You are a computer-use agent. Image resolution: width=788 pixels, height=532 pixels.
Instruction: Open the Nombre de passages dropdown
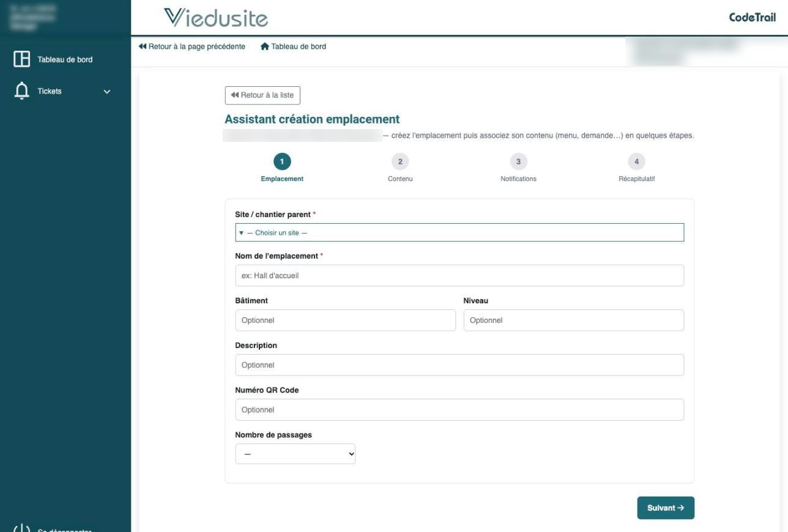point(295,454)
